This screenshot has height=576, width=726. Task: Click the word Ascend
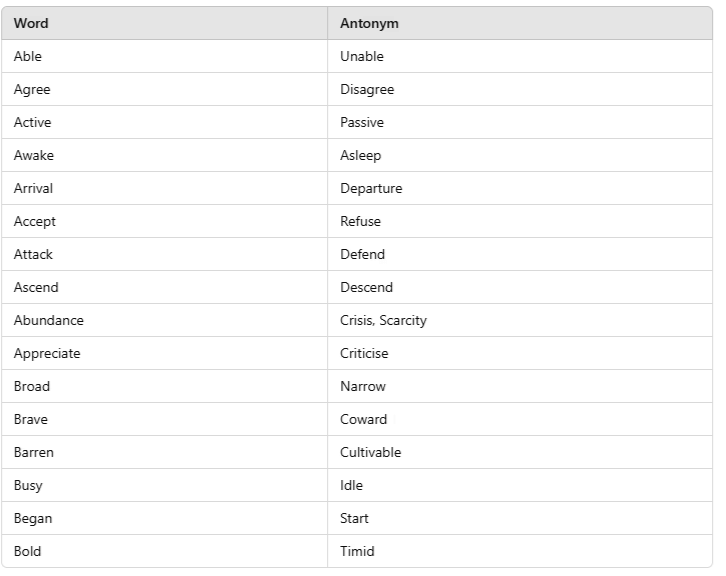tap(36, 287)
